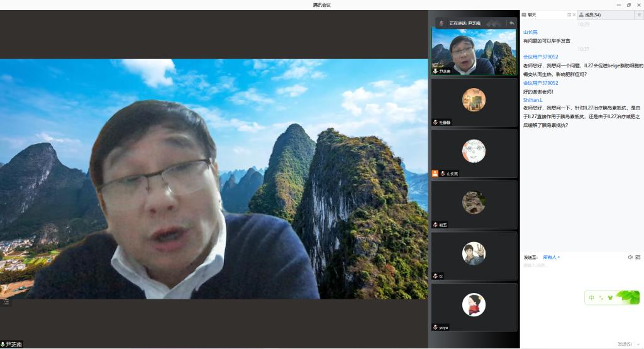Click the reply arrow icon in speaker bar
The height and width of the screenshot is (349, 644).
coord(511,23)
